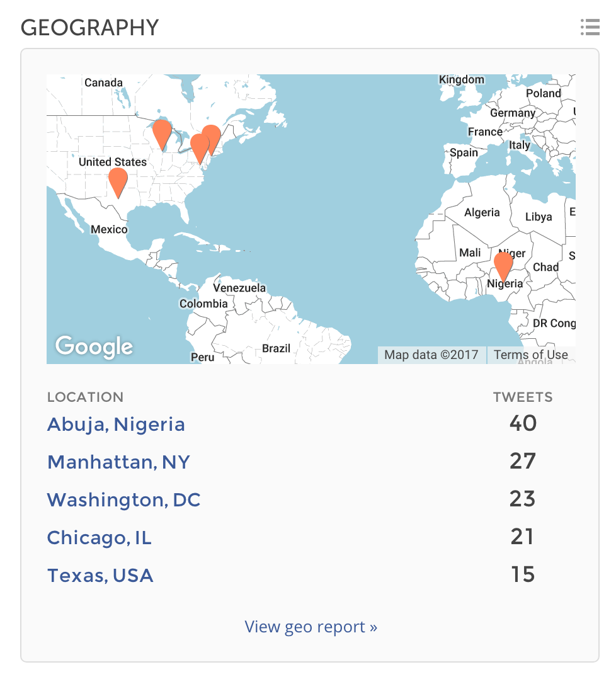This screenshot has height=684, width=616.
Task: Open the Geography panel list menu icon
Action: coord(590,27)
